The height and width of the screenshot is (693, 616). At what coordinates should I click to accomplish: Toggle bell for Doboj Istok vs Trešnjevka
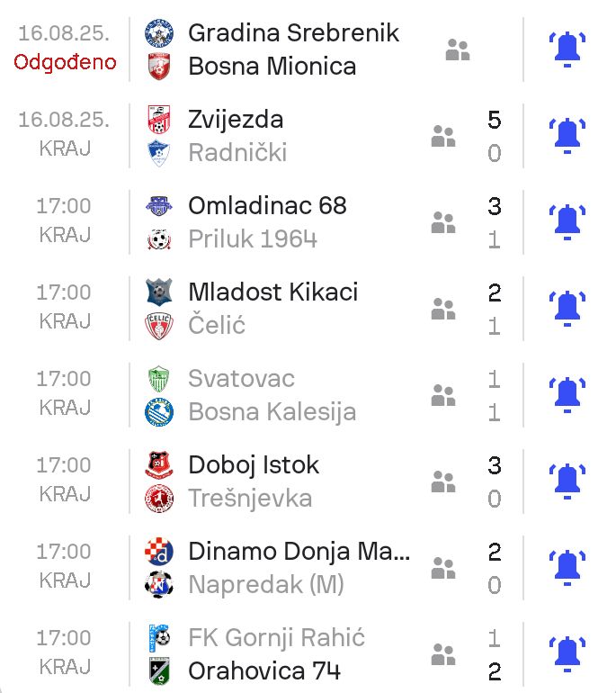tap(567, 481)
